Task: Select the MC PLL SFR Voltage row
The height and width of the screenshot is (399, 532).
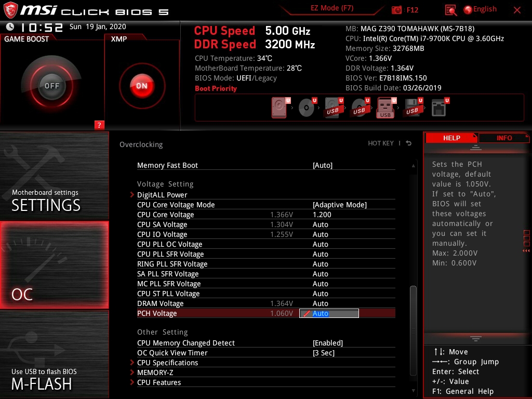Action: (x=266, y=283)
